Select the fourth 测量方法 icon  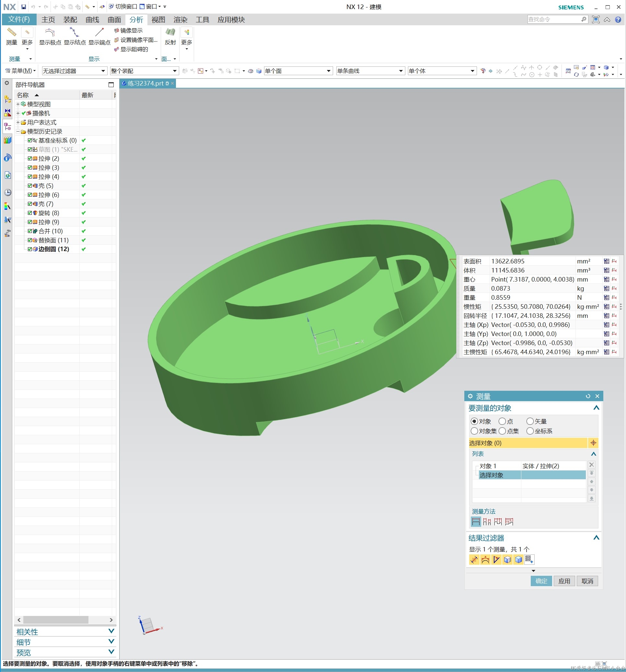pyautogui.click(x=509, y=522)
